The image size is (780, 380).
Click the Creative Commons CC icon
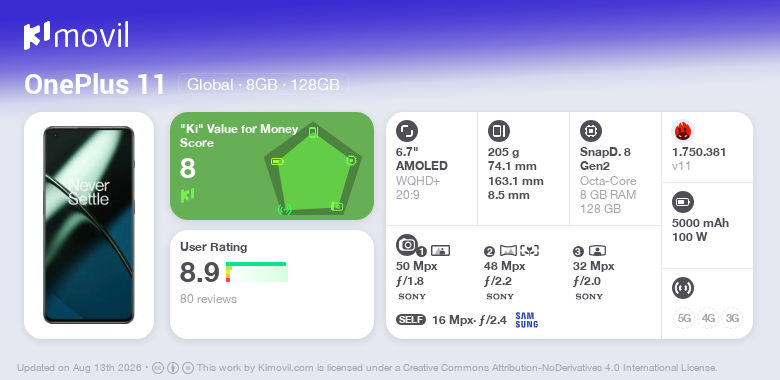158,368
